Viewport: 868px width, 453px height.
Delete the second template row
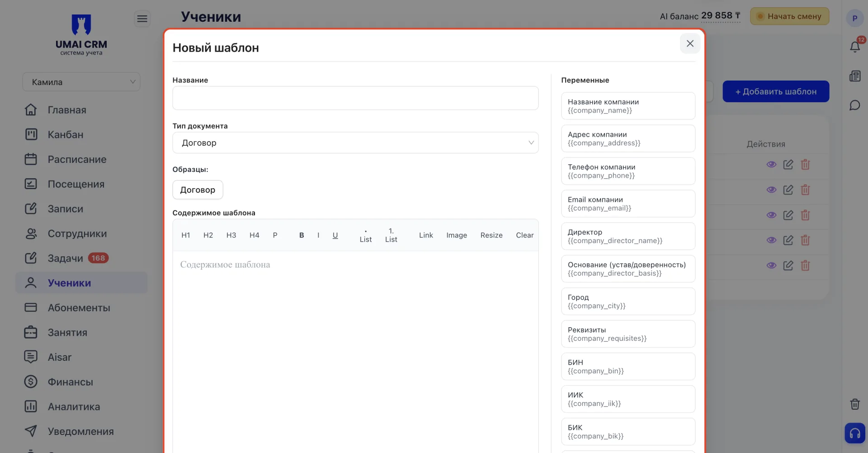(805, 190)
